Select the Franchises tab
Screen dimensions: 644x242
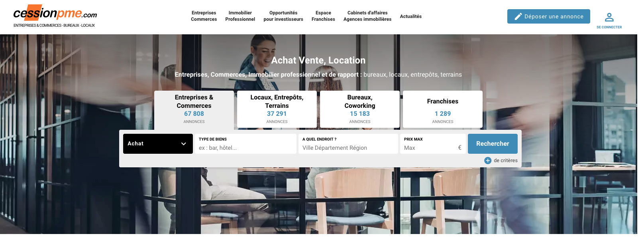(x=443, y=109)
